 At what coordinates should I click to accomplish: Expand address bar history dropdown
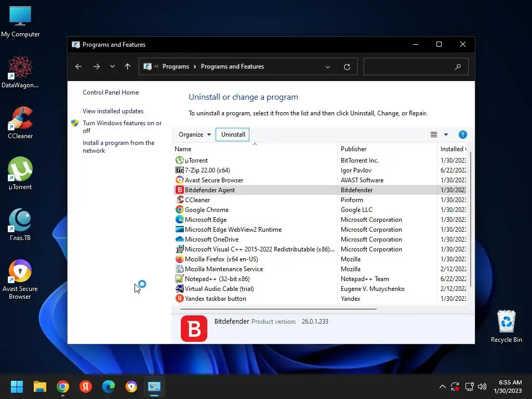coord(328,67)
